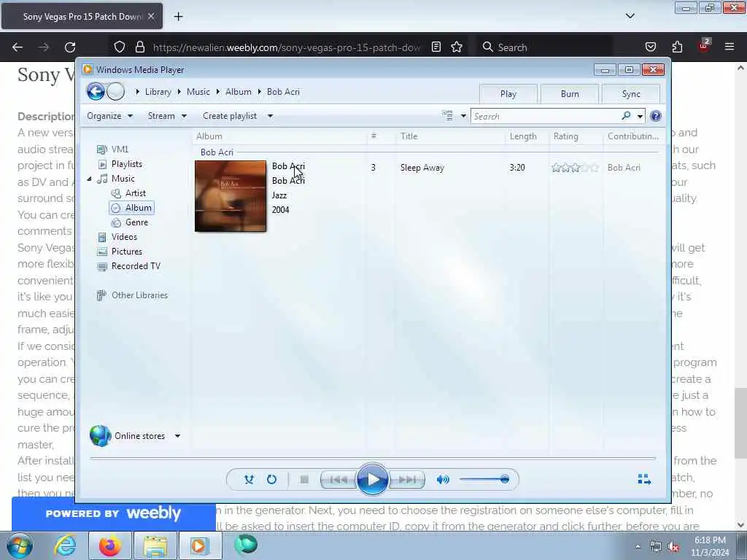Screen dimensions: 747x560
Task: Sort by the Title column header
Action: [449, 136]
